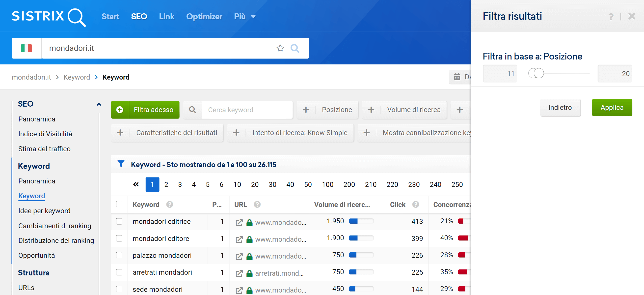Open Indice di Visibilità in sidebar

[x=45, y=134]
